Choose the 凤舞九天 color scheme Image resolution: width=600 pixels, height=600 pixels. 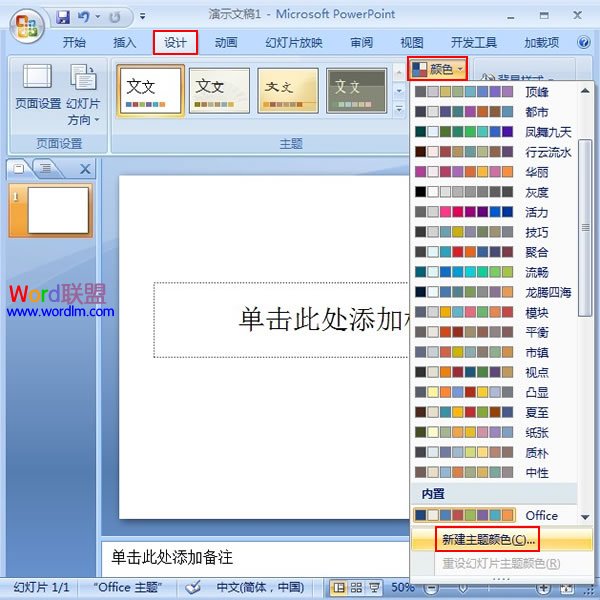[x=494, y=132]
